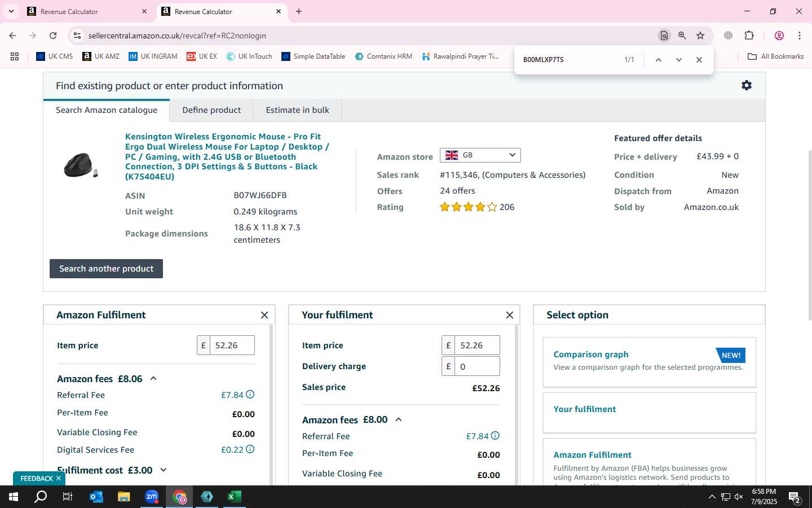
Task: View site information icon in address bar
Action: point(77,36)
